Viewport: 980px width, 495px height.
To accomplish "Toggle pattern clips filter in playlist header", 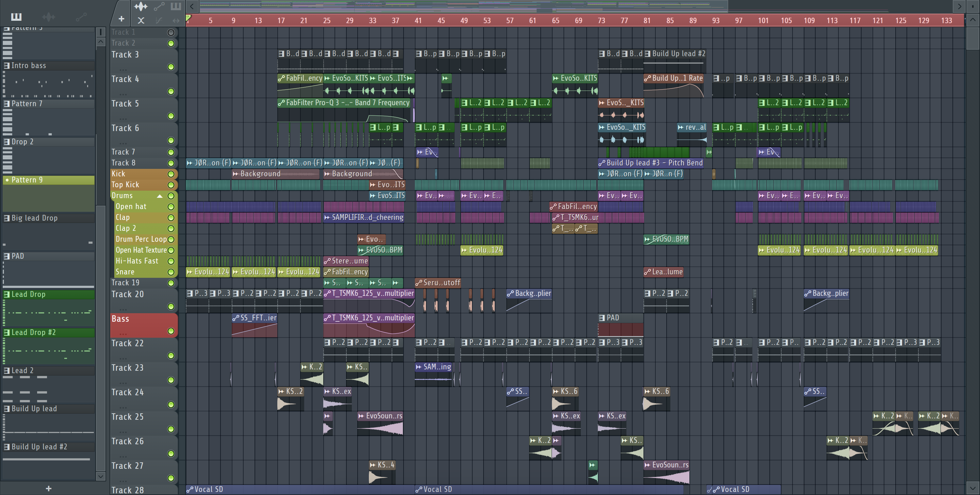I will click(x=176, y=6).
